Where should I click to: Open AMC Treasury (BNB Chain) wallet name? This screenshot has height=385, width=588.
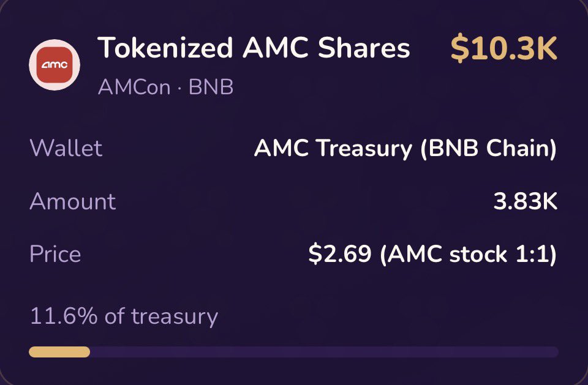coord(405,148)
